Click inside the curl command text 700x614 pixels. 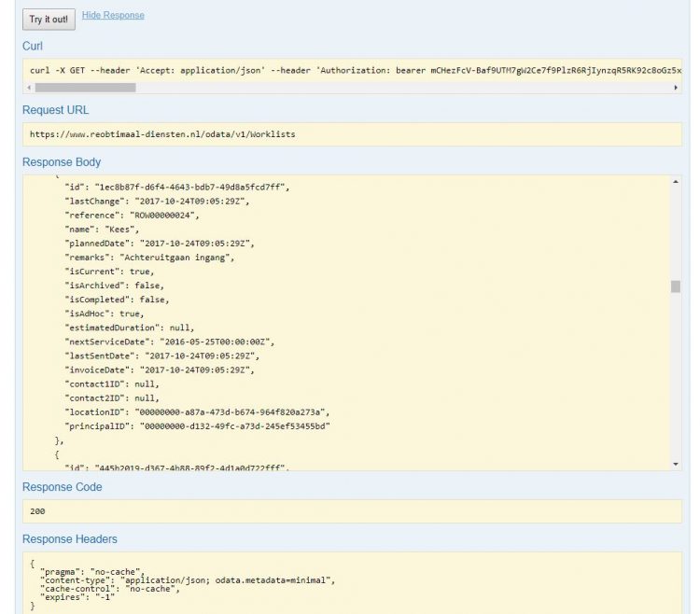280,70
